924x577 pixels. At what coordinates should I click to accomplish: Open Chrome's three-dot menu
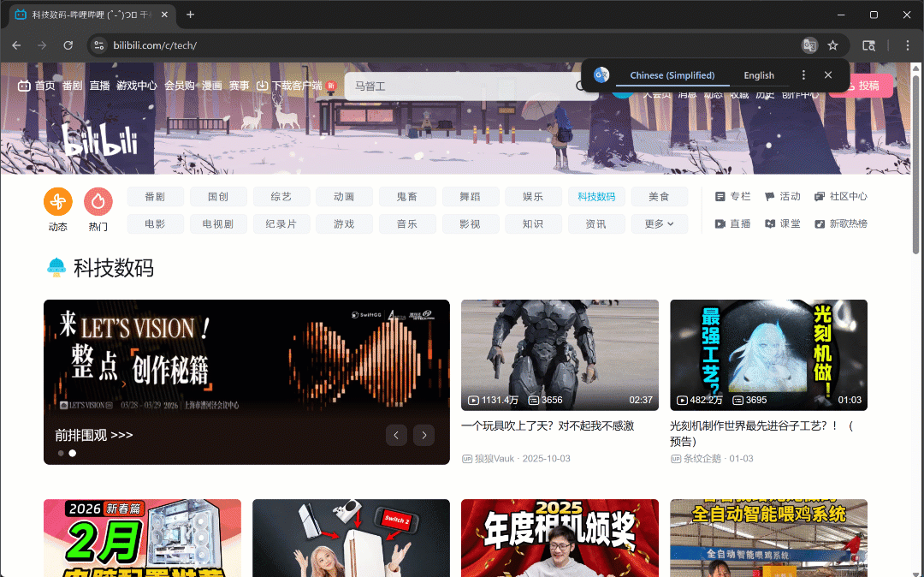click(908, 45)
